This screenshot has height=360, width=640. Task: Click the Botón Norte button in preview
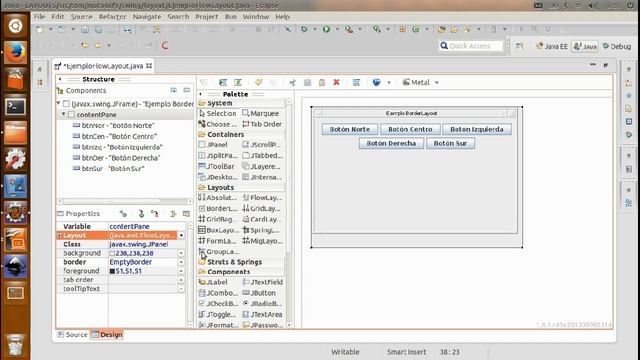point(350,129)
